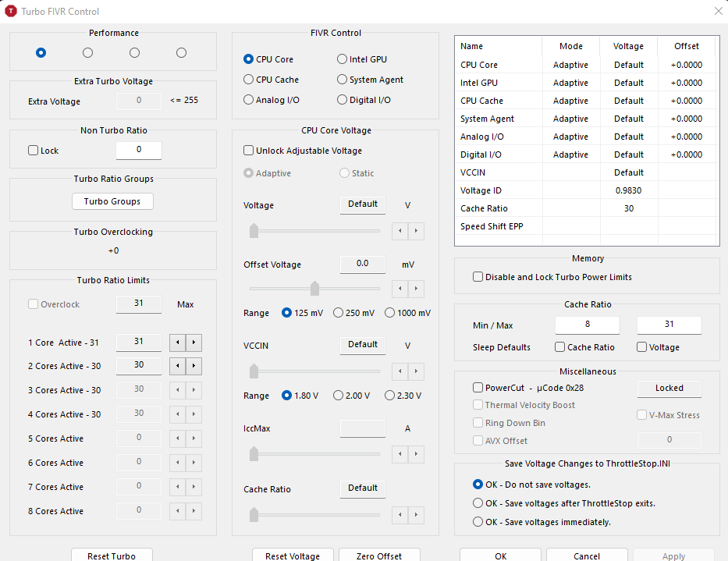Click the ThrottleStop icon in title bar
This screenshot has width=728, height=561.
[x=11, y=12]
